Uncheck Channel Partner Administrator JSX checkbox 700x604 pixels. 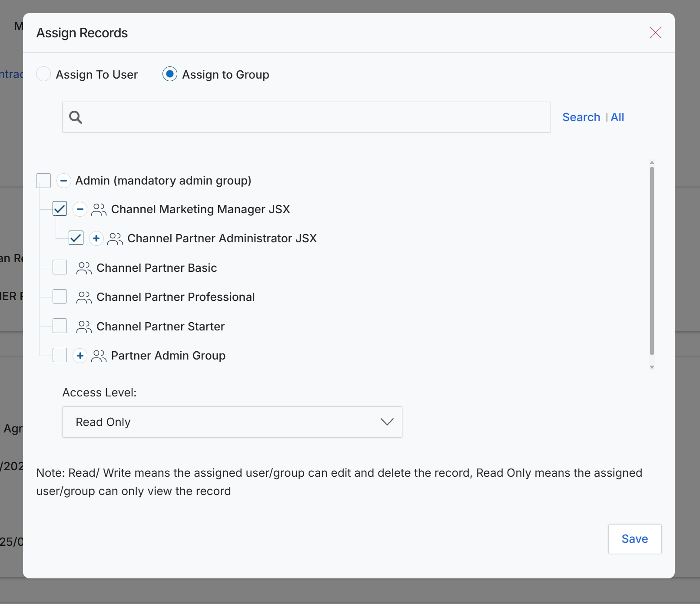(x=76, y=238)
